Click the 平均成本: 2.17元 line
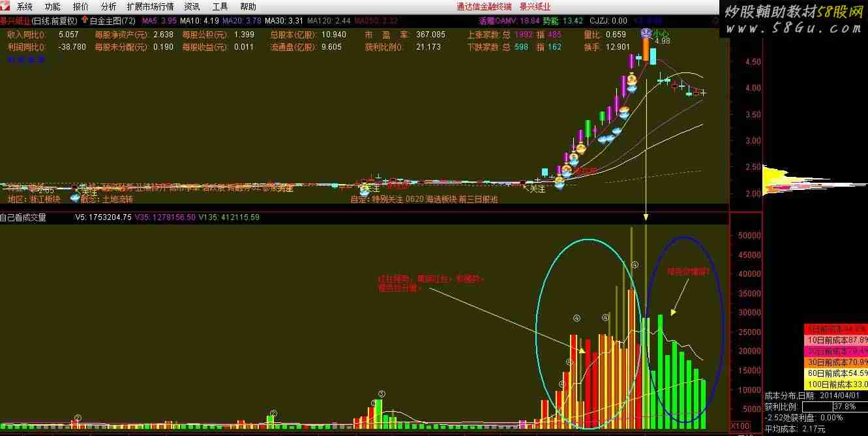Viewport: 868px width, 436px height. (794, 429)
